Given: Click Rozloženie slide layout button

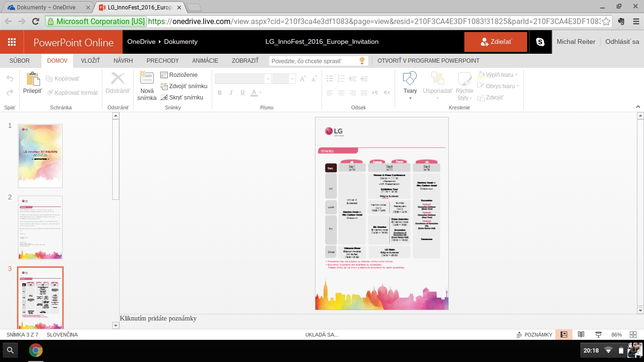Looking at the screenshot, I should pos(179,75).
